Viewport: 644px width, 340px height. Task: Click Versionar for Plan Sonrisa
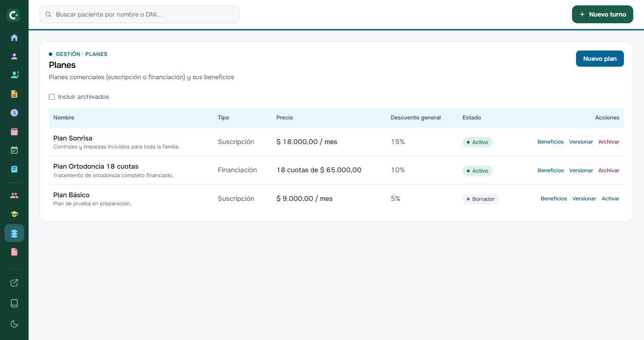(x=581, y=142)
